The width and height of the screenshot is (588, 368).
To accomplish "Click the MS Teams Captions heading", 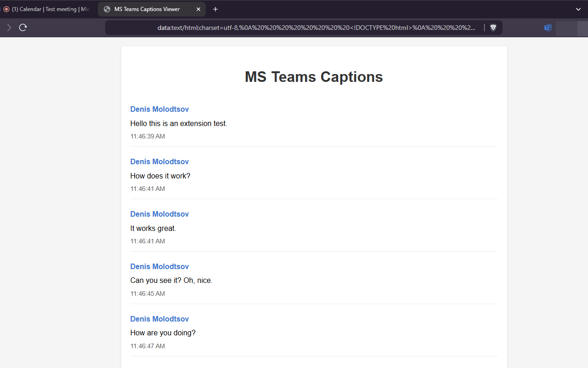I will 314,77.
